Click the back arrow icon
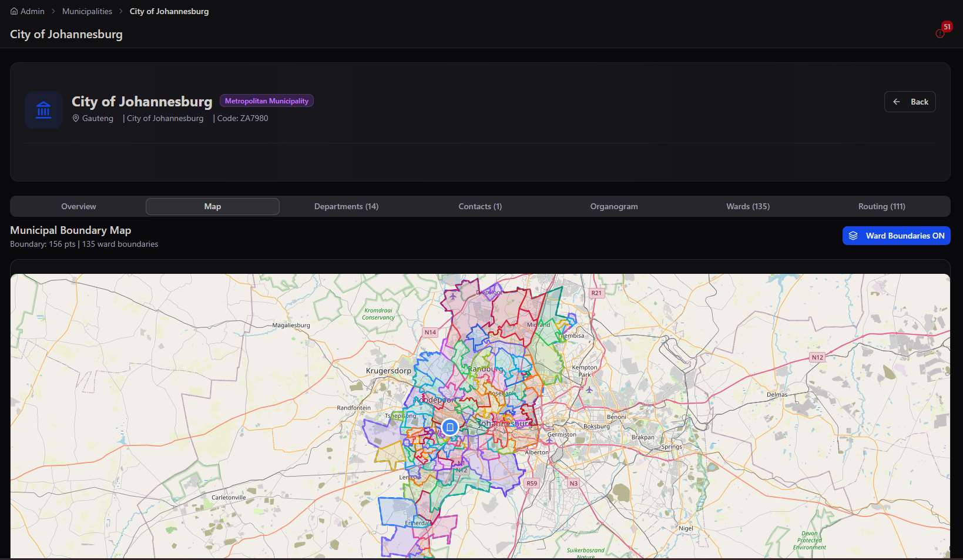This screenshot has width=963, height=560. click(x=897, y=102)
